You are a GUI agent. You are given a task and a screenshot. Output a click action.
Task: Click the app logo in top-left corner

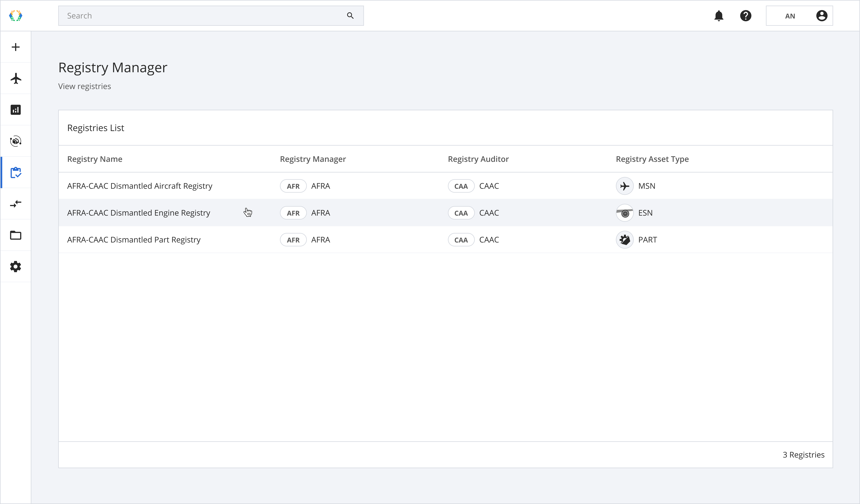[x=16, y=16]
